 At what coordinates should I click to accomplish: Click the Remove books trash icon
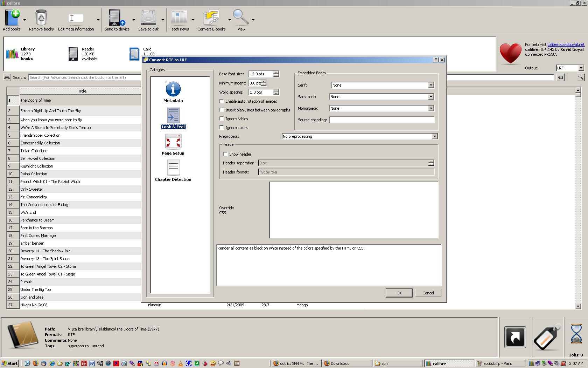point(41,18)
